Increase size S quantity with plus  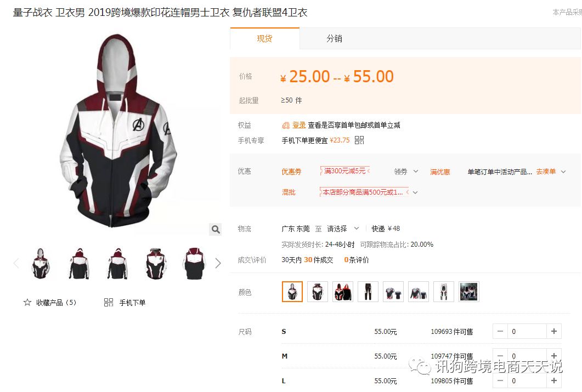coord(554,331)
